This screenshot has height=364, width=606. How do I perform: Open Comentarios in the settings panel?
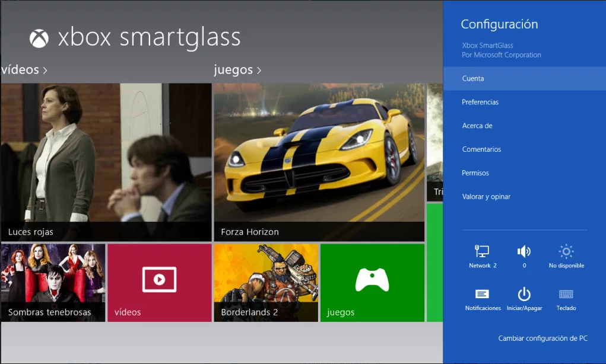point(525,149)
